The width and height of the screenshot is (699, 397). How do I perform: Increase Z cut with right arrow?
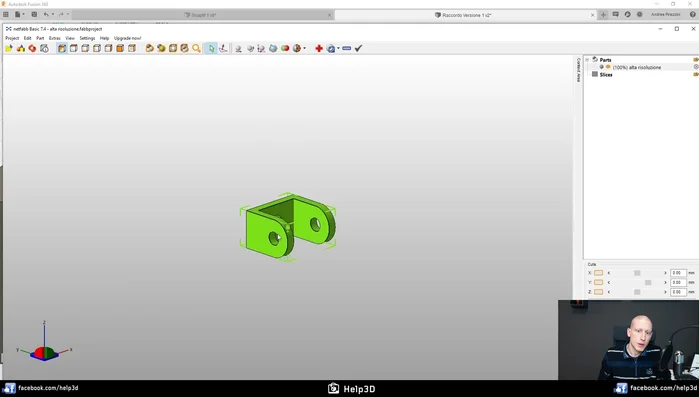coord(666,292)
